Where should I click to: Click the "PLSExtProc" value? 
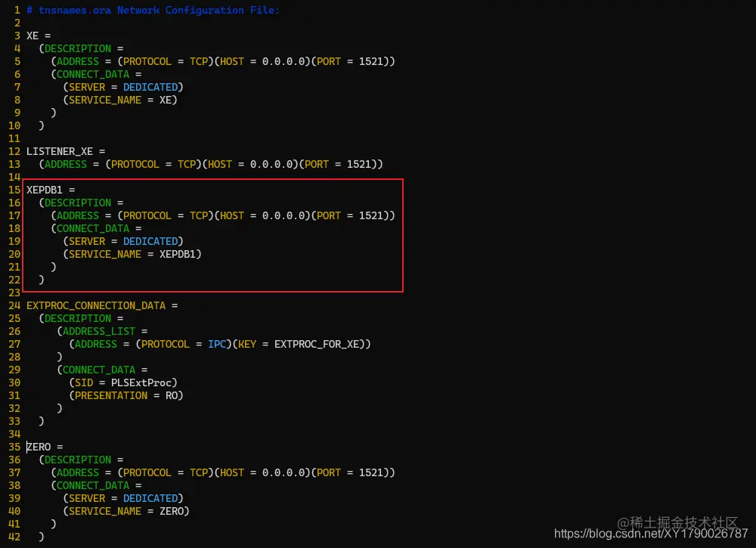pos(141,382)
